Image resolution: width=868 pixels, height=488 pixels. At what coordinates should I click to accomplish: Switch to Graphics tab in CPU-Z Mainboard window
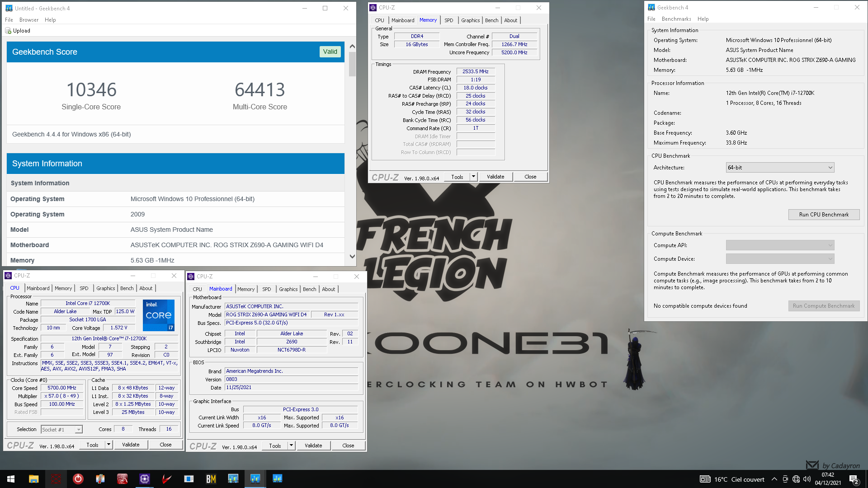point(288,289)
